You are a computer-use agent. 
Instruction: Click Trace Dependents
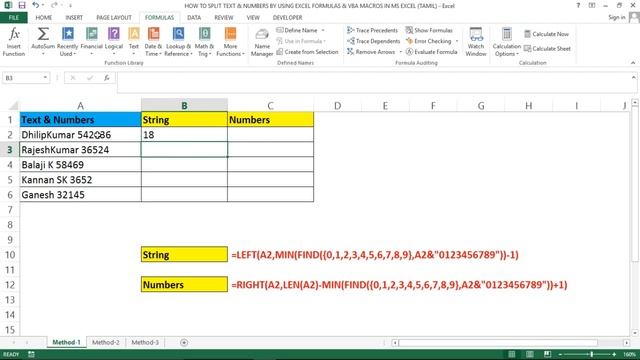[x=373, y=41]
